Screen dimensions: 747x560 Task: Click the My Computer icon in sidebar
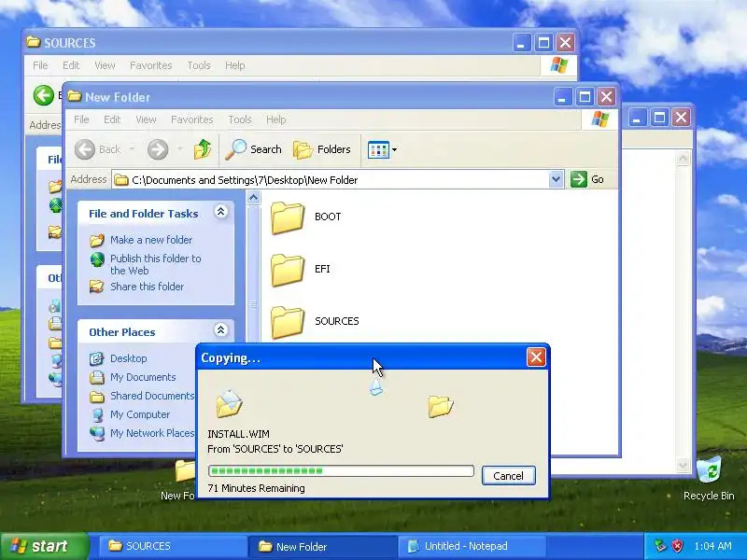pyautogui.click(x=97, y=414)
